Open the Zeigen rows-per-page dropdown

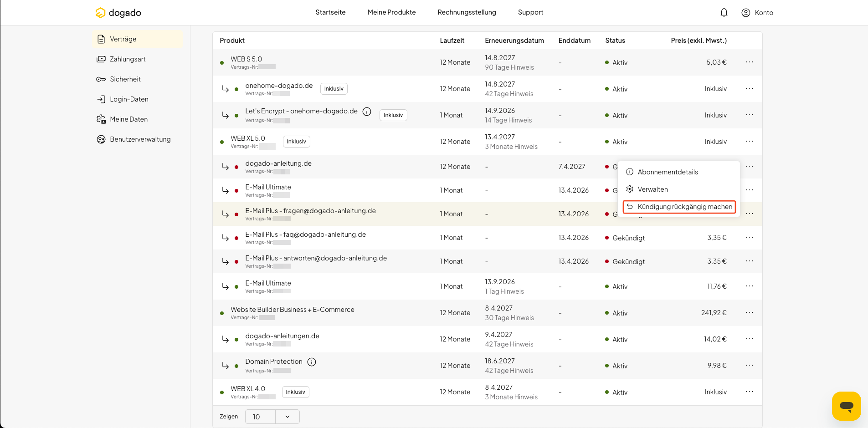pyautogui.click(x=272, y=417)
